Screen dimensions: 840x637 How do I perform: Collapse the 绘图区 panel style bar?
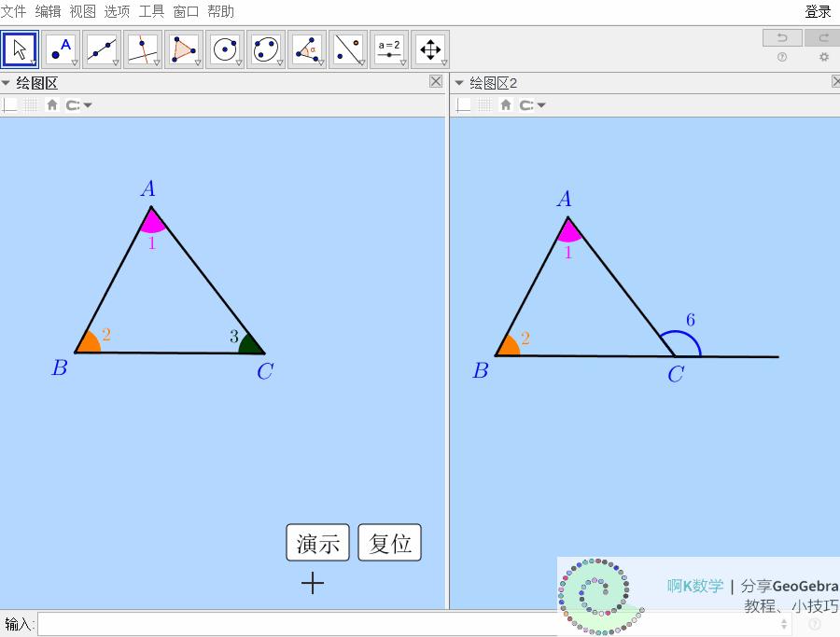coord(7,83)
